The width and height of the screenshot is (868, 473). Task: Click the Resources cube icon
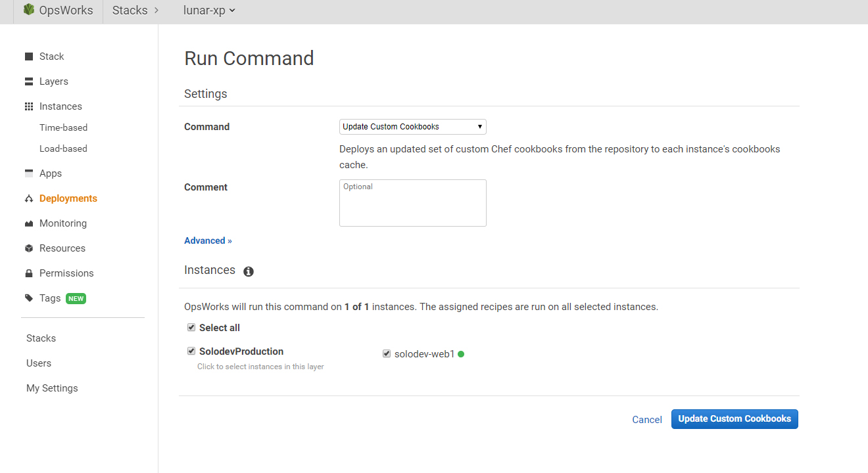click(x=29, y=248)
